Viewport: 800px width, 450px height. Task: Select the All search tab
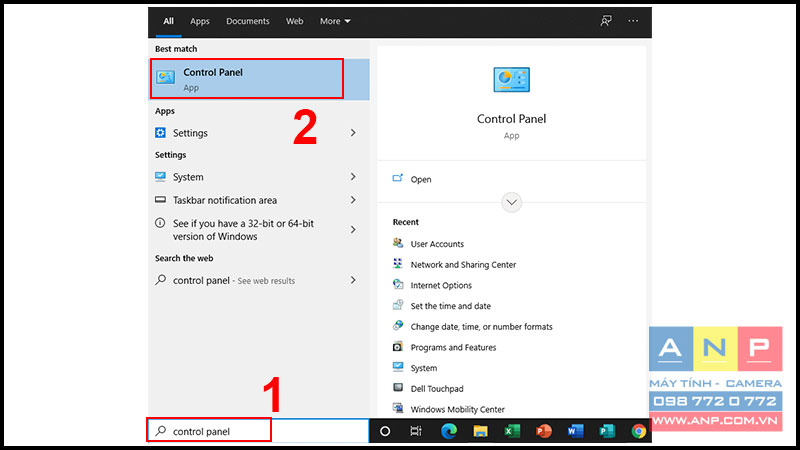(168, 21)
